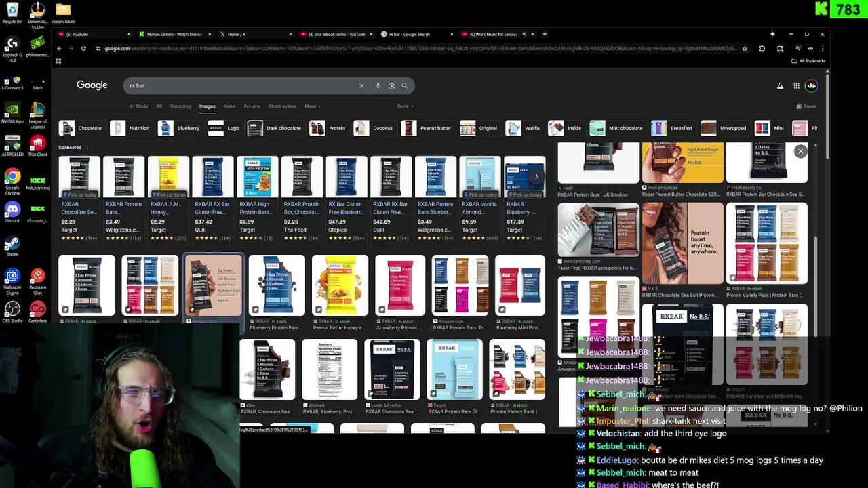Launch Google Chrome desktop shortcut
868x488 pixels.
pyautogui.click(x=12, y=182)
